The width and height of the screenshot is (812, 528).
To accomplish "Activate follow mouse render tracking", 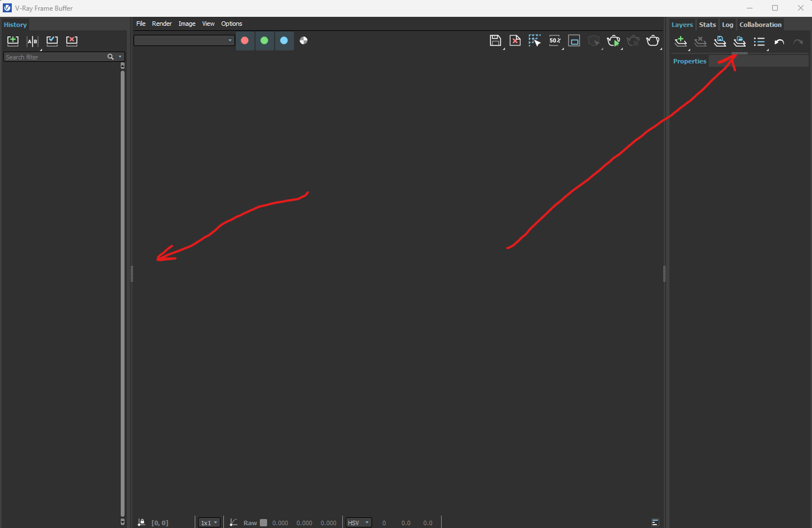I will point(535,40).
